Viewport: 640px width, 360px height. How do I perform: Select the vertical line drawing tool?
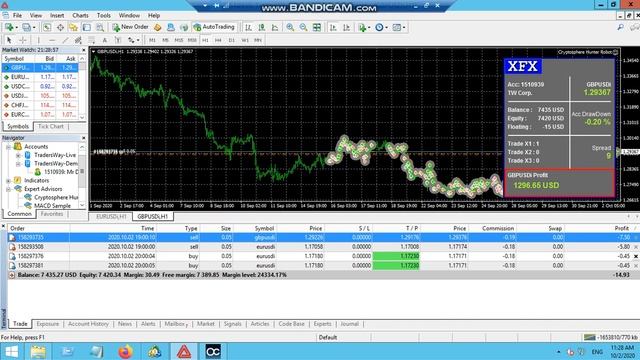[38, 40]
